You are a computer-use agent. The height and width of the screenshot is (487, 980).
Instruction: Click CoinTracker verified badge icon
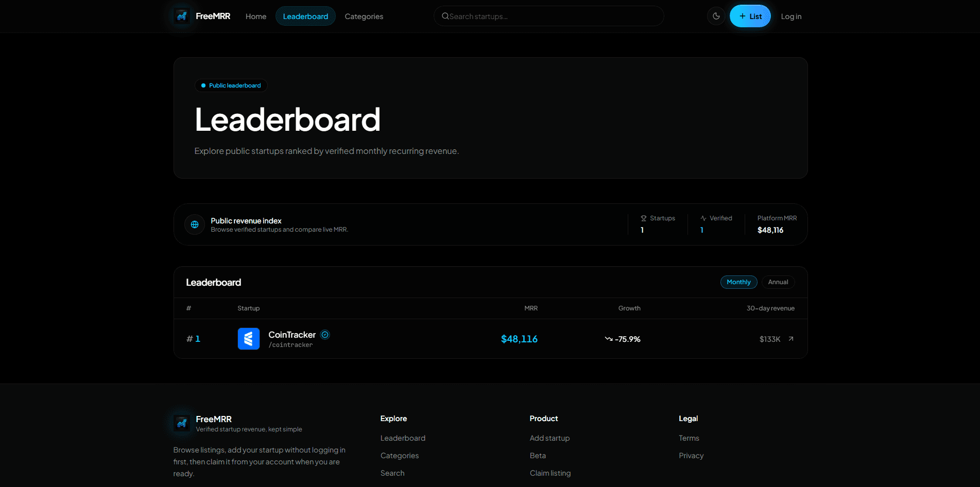(325, 335)
